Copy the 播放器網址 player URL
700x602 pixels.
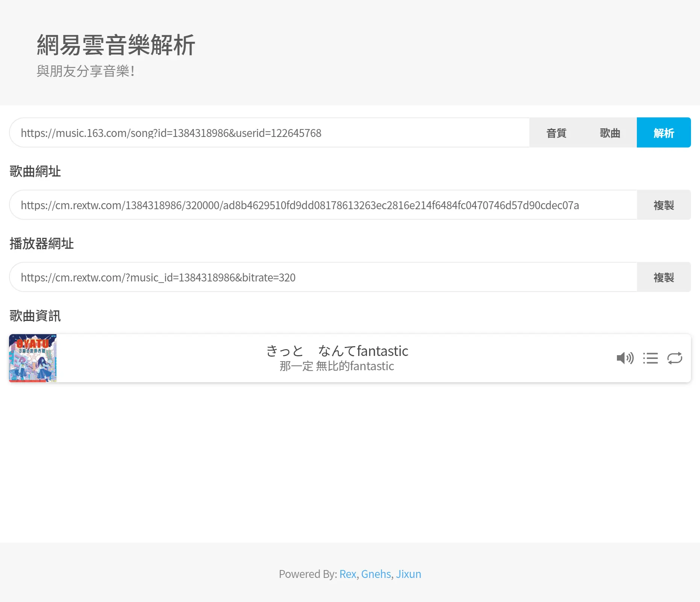coord(664,277)
